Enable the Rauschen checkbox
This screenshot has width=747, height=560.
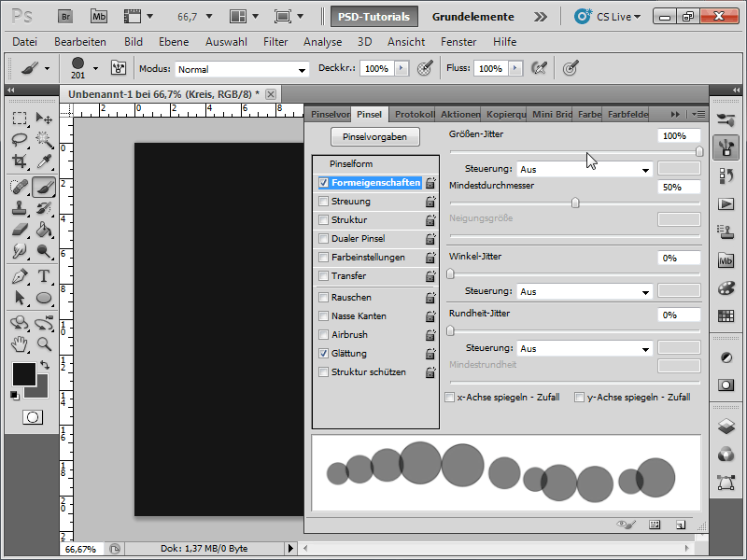[x=323, y=297]
